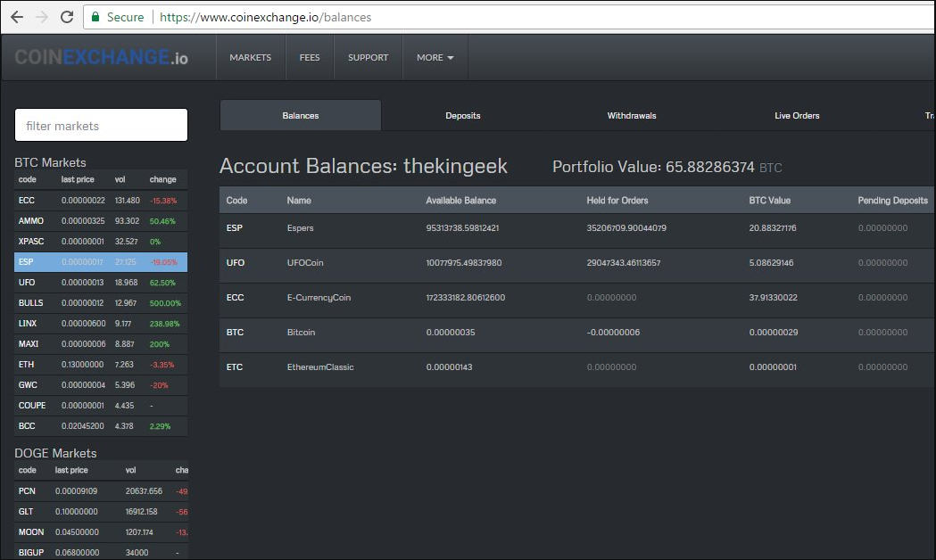Image resolution: width=936 pixels, height=560 pixels.
Task: Click the filter markets input field
Action: click(x=101, y=125)
